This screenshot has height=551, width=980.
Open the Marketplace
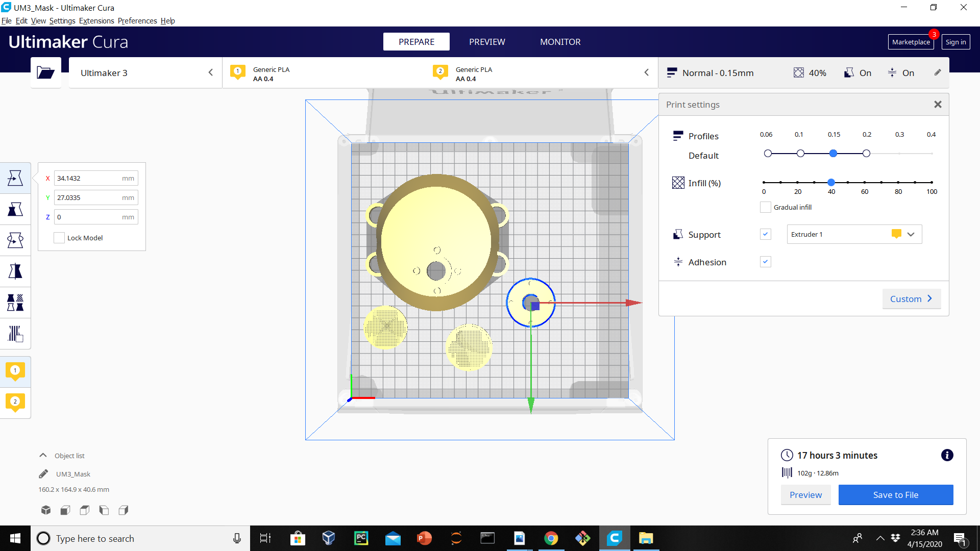[911, 42]
